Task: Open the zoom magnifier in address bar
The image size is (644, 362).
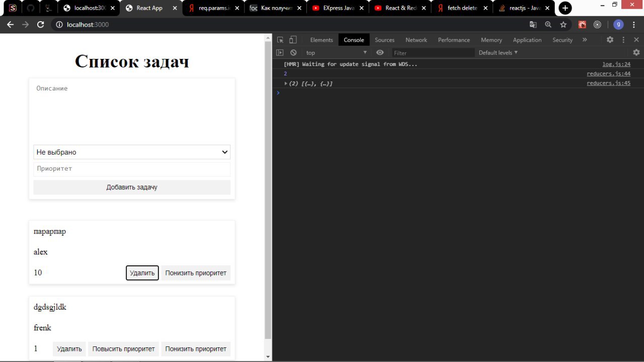Action: pos(548,25)
